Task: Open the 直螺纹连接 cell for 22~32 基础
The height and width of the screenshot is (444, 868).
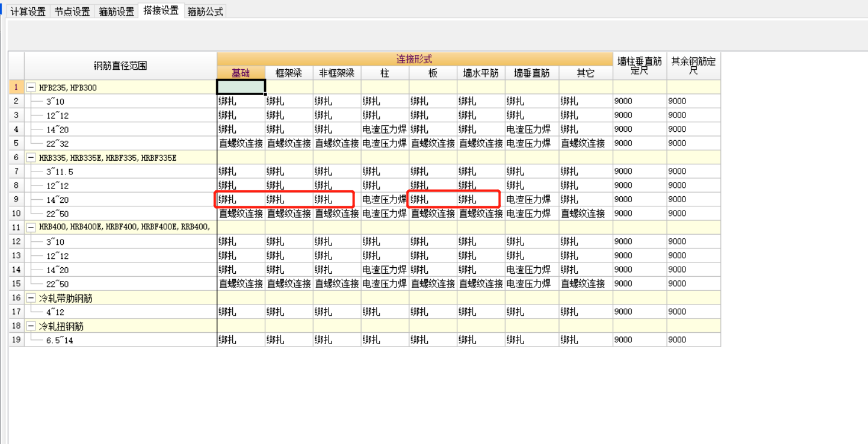Action: pyautogui.click(x=240, y=143)
